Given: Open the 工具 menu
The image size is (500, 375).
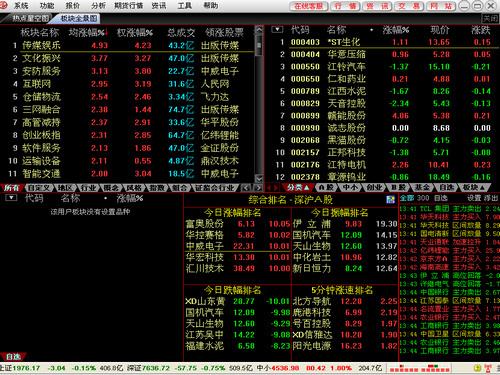Looking at the screenshot, I should tap(184, 6).
